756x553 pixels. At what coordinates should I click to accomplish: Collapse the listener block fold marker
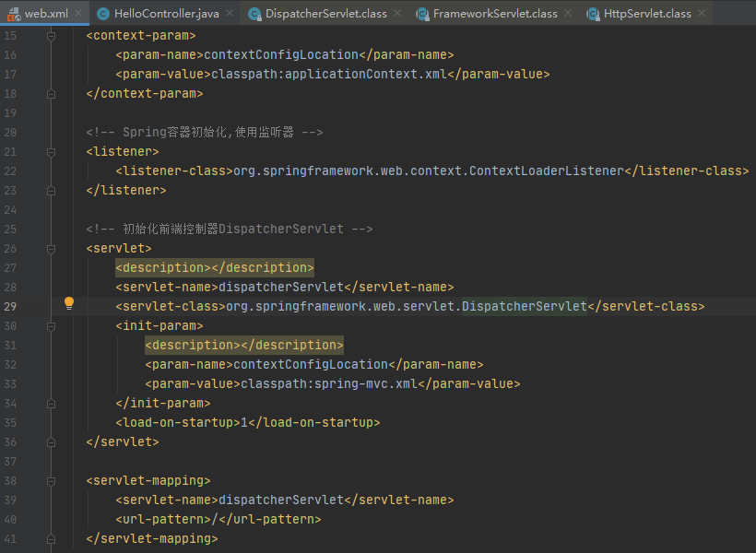pyautogui.click(x=52, y=151)
